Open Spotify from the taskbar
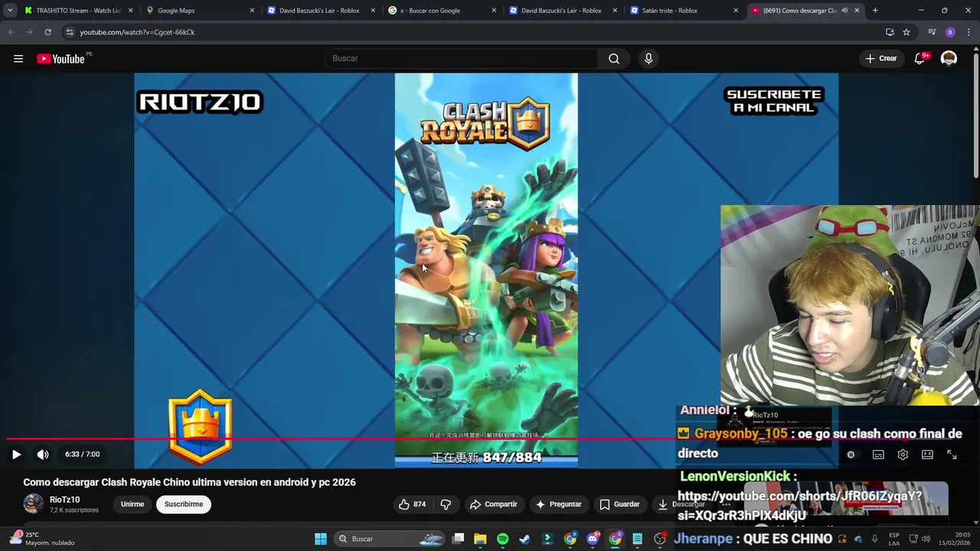980x551 pixels. (x=502, y=539)
